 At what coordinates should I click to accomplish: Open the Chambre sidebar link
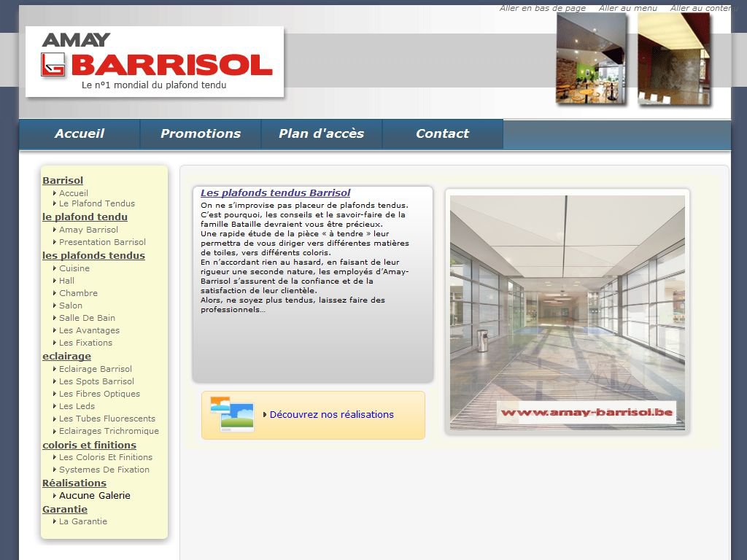coord(78,293)
